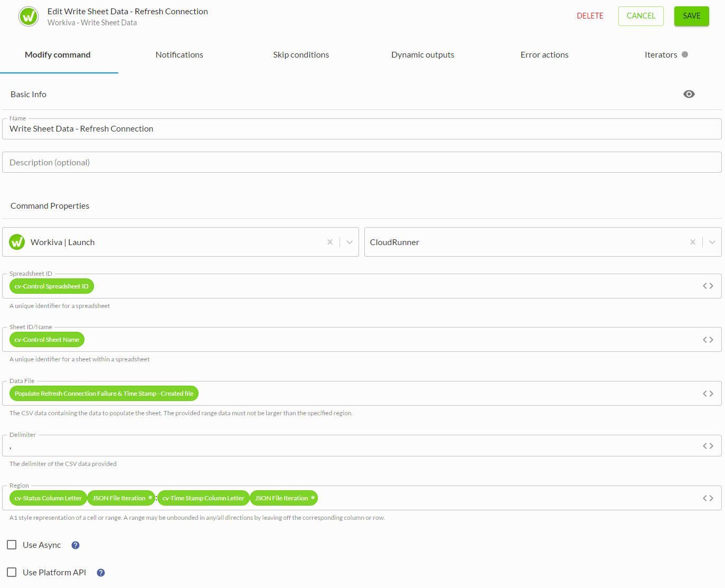Click the Workiva logo in the connector dropdown
The image size is (725, 588).
17,242
